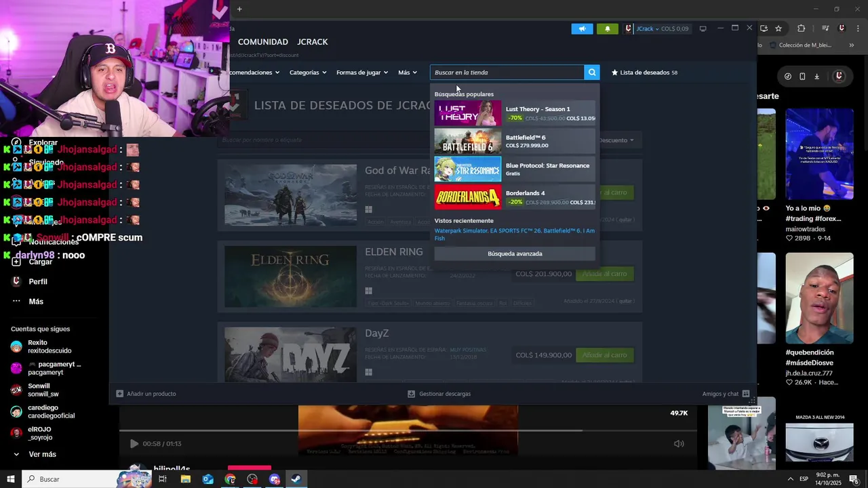Open God of War wishlist cover
The image size is (868, 488).
point(290,195)
